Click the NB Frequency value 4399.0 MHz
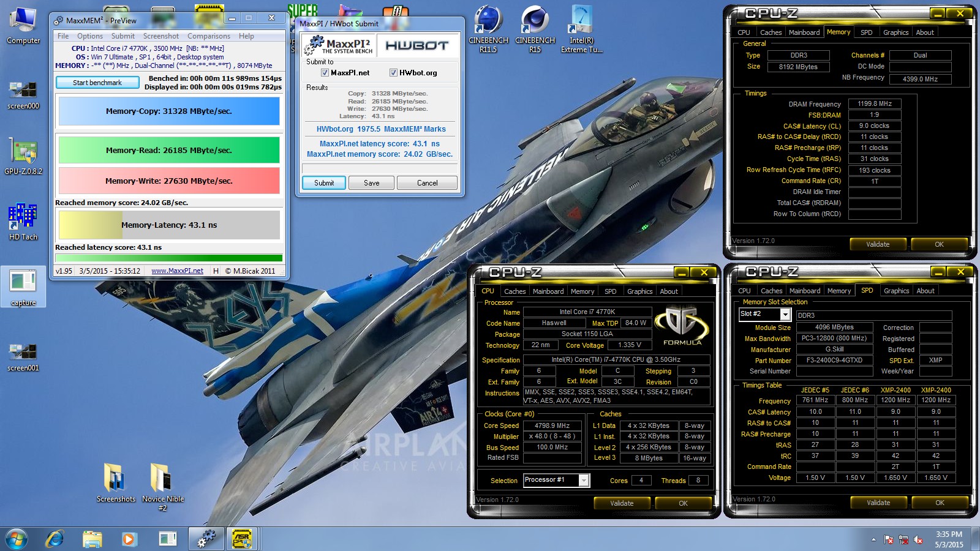The width and height of the screenshot is (980, 551). 920,79
